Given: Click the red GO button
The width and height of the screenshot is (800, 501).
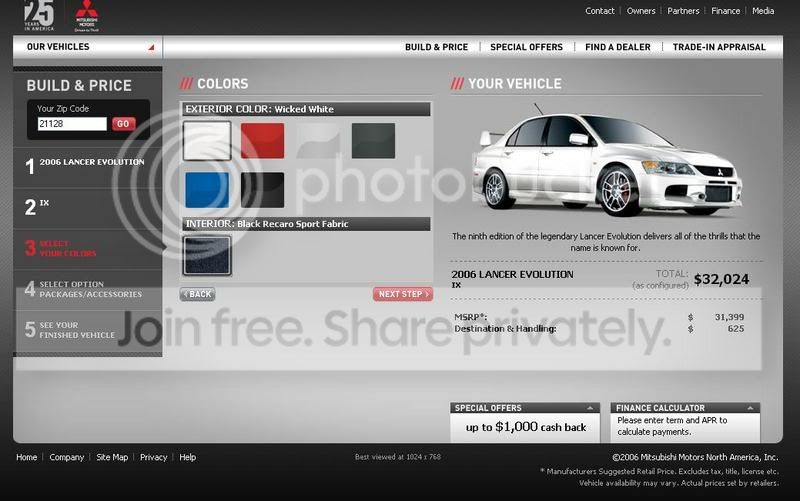Looking at the screenshot, I should (123, 123).
